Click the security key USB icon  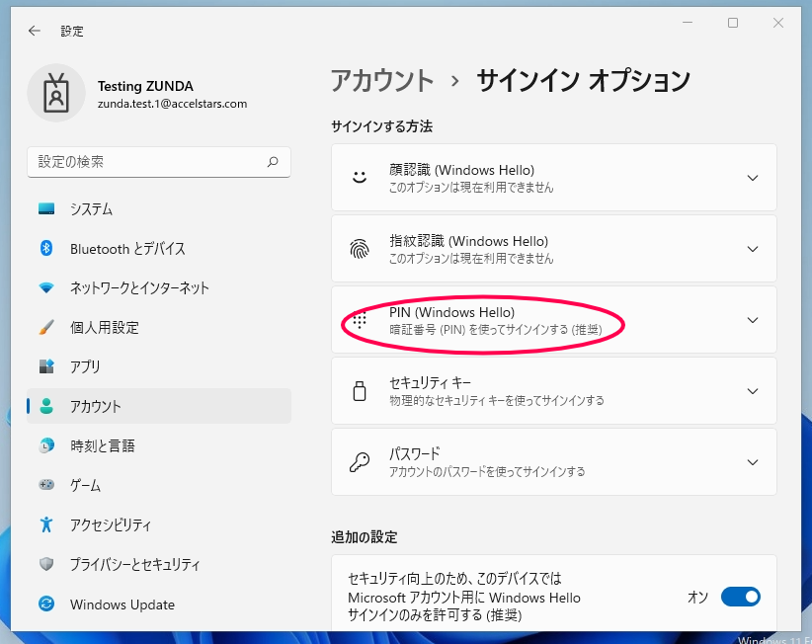(360, 391)
